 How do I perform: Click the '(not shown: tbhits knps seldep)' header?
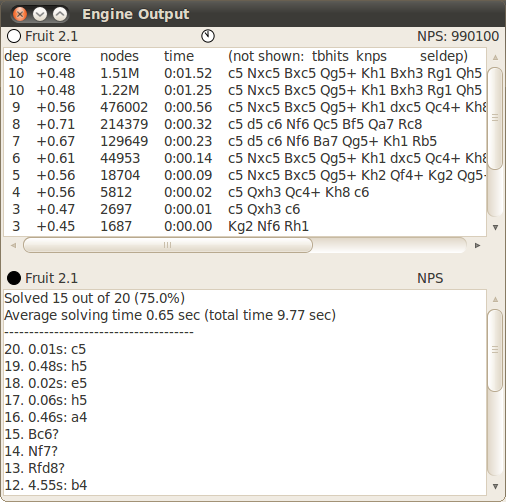pos(348,56)
